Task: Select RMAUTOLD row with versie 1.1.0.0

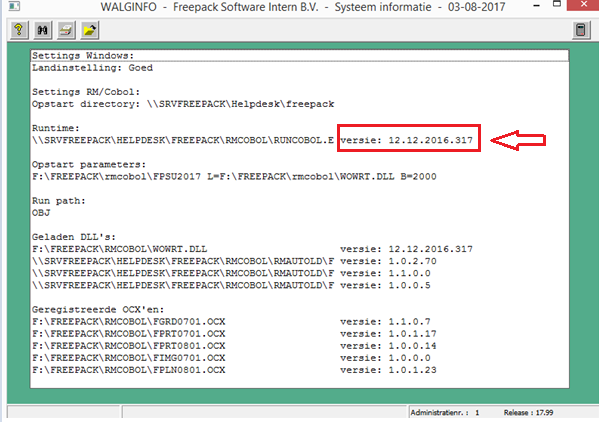Action: coord(231,273)
